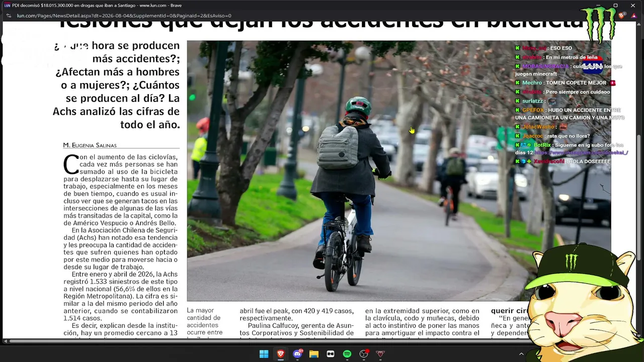Click the paragraph starting 'Entre enero y abril'
This screenshot has height=362, width=644.
tap(121, 296)
